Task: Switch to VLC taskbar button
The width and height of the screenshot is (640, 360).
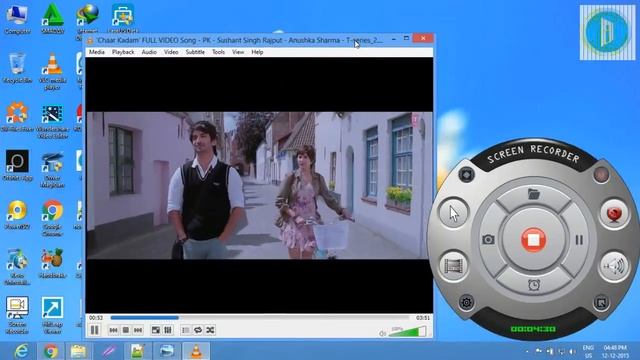Action: [196, 351]
